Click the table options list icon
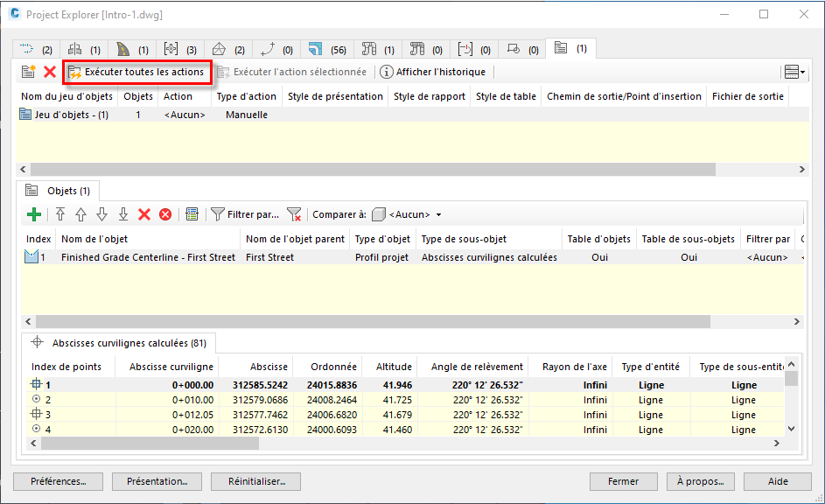The height and width of the screenshot is (504, 825). (x=192, y=214)
